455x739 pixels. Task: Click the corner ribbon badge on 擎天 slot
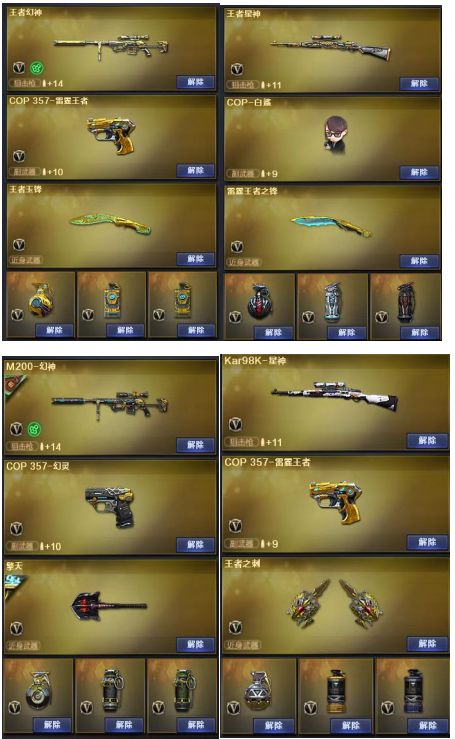14,583
